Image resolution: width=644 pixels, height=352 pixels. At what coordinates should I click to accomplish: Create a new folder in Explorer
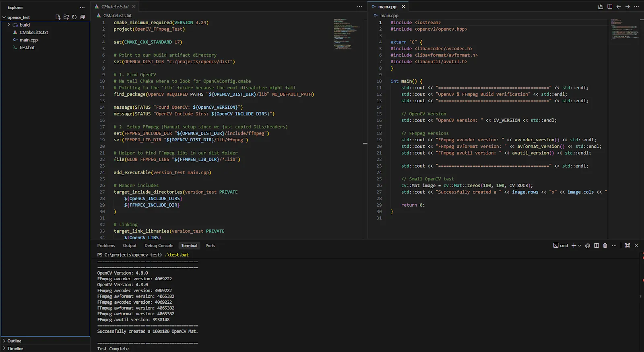[x=66, y=17]
